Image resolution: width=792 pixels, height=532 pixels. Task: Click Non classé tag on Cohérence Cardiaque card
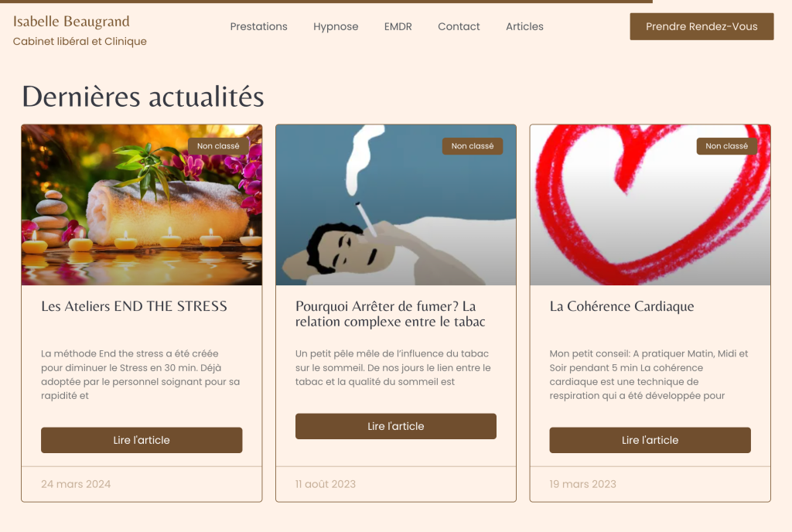[x=726, y=146]
